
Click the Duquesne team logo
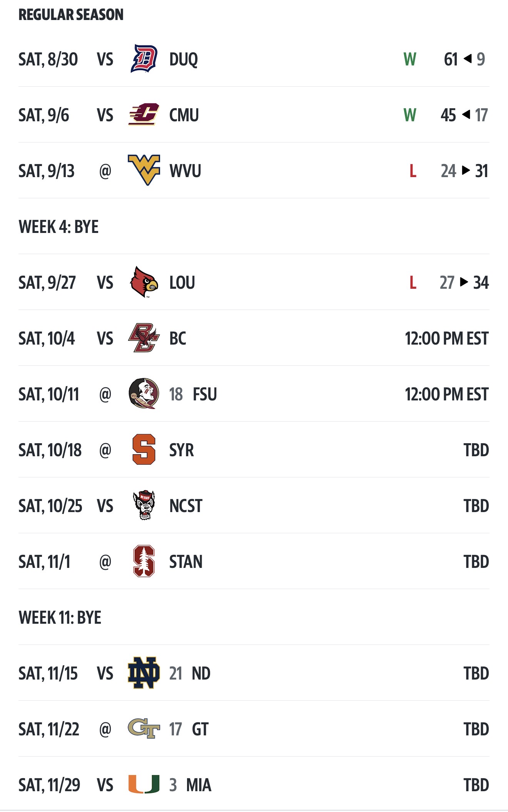(144, 59)
